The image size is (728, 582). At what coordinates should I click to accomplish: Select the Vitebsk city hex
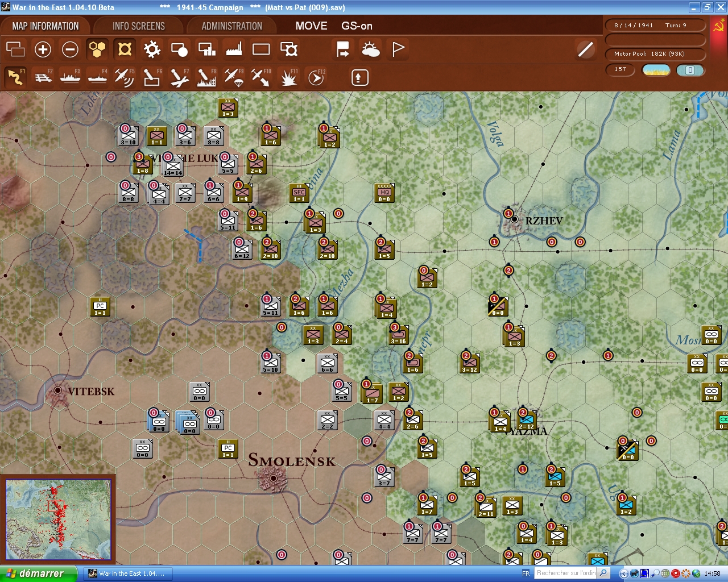click(x=57, y=391)
